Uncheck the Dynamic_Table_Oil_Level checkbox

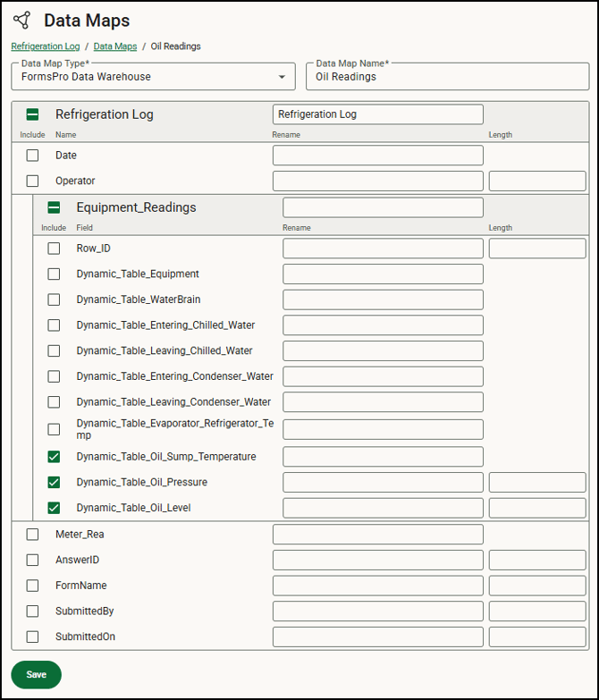pos(55,508)
